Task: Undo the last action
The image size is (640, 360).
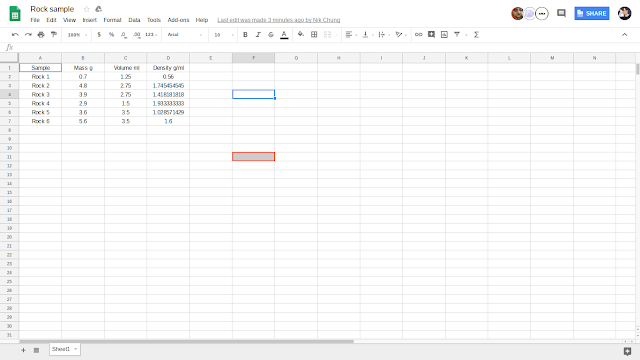Action: coord(15,35)
